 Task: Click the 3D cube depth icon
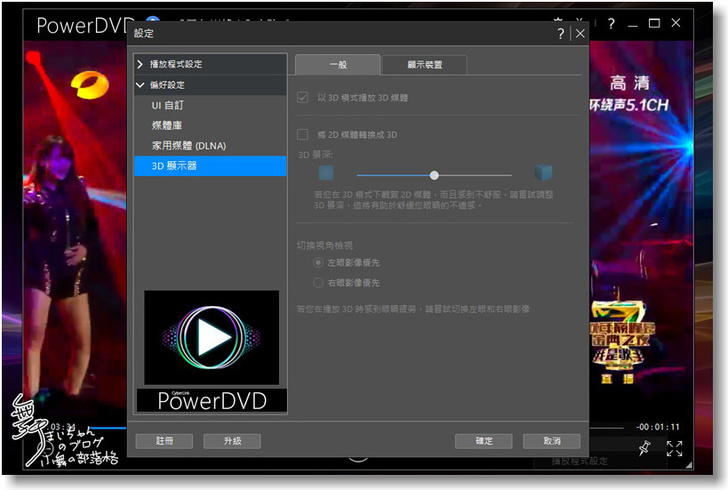tap(543, 173)
